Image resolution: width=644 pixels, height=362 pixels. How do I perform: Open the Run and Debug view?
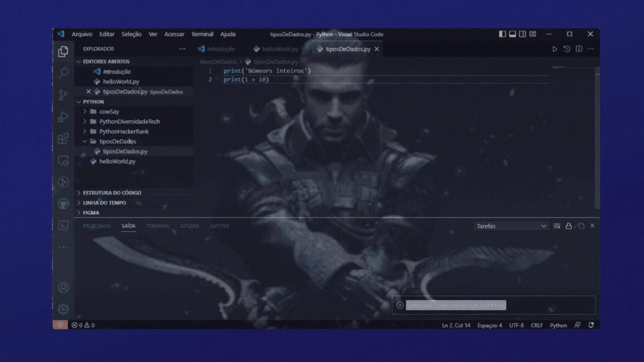point(63,117)
